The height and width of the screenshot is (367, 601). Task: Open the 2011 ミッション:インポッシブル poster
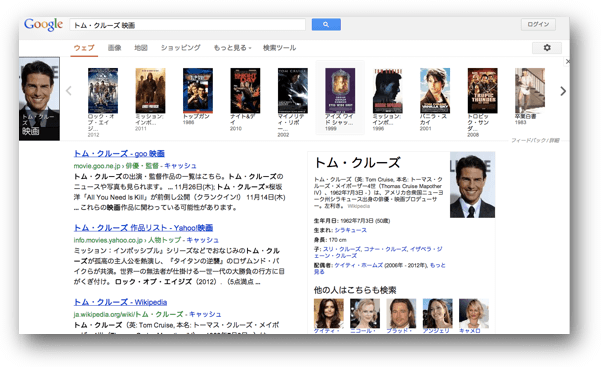pos(150,91)
